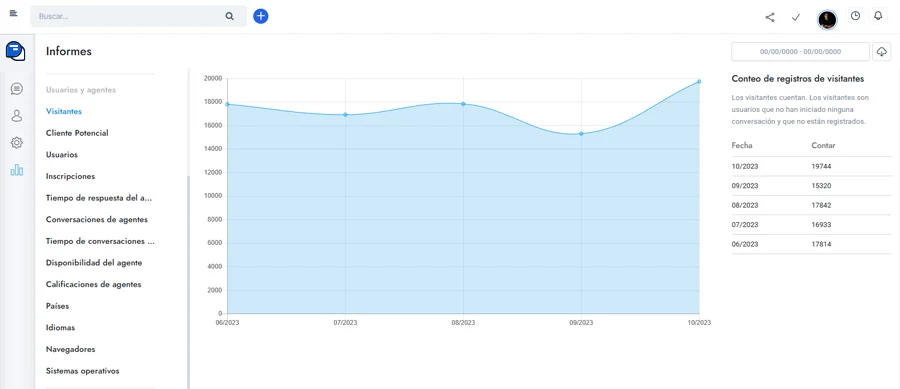Open the user profile avatar
900x389 pixels.
tap(827, 20)
